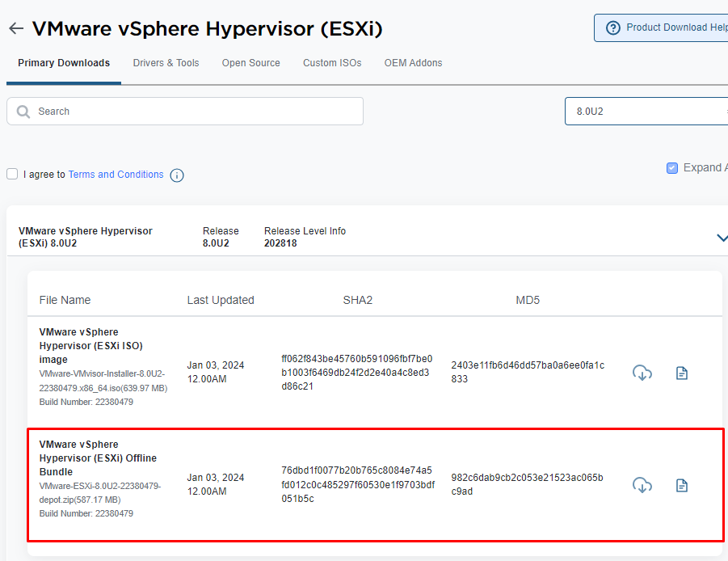The image size is (728, 561).
Task: Tick the I agree to Terms checkbox
Action: (13, 174)
